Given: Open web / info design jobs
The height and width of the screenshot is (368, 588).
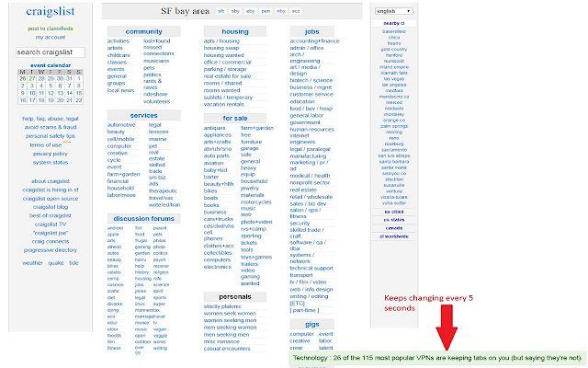Looking at the screenshot, I should coord(311,290).
